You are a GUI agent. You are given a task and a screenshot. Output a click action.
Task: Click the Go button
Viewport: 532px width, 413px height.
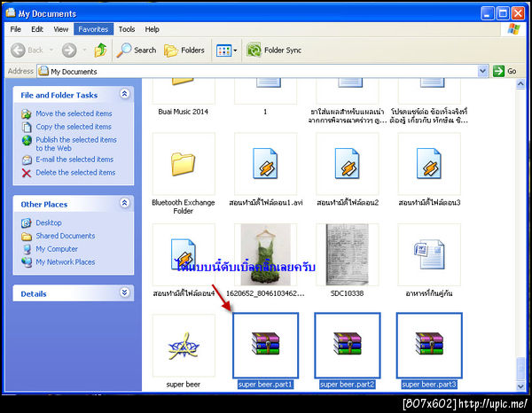click(x=505, y=71)
